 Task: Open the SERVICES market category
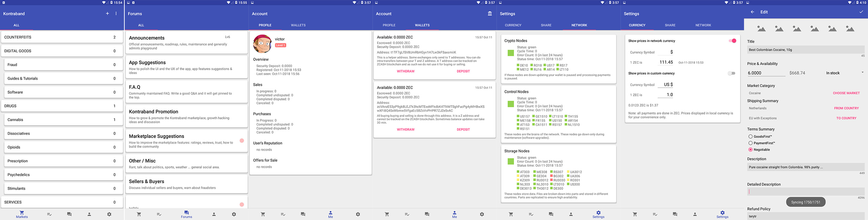(x=62, y=202)
